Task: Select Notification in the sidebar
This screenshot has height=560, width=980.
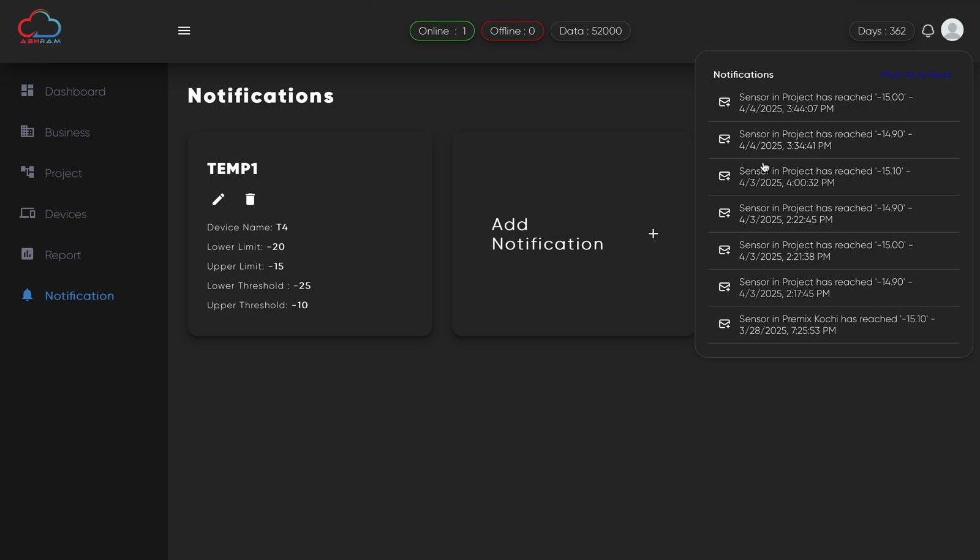Action: pyautogui.click(x=79, y=295)
